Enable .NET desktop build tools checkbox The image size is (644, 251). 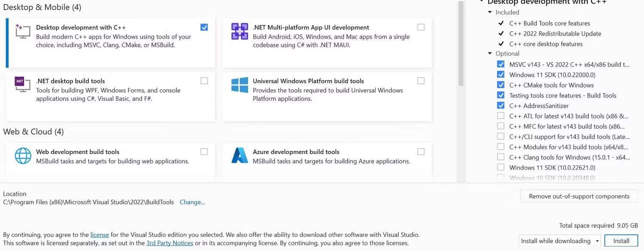(204, 81)
